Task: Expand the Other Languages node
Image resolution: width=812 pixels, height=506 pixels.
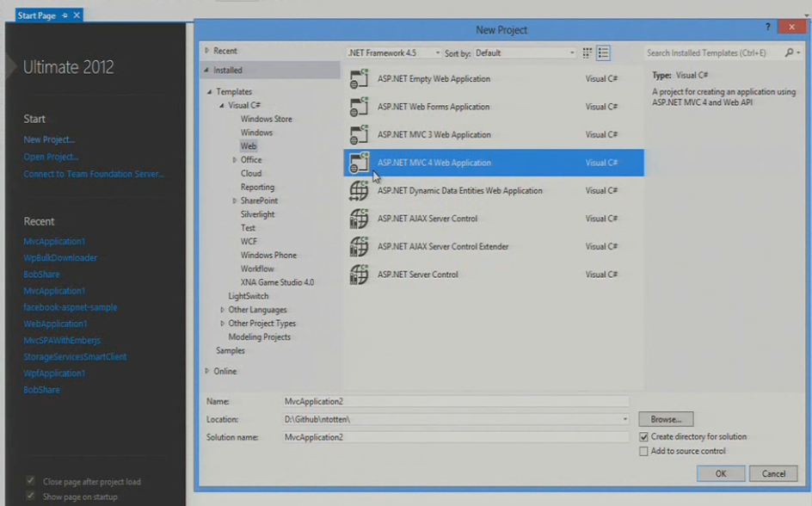Action: click(x=222, y=310)
